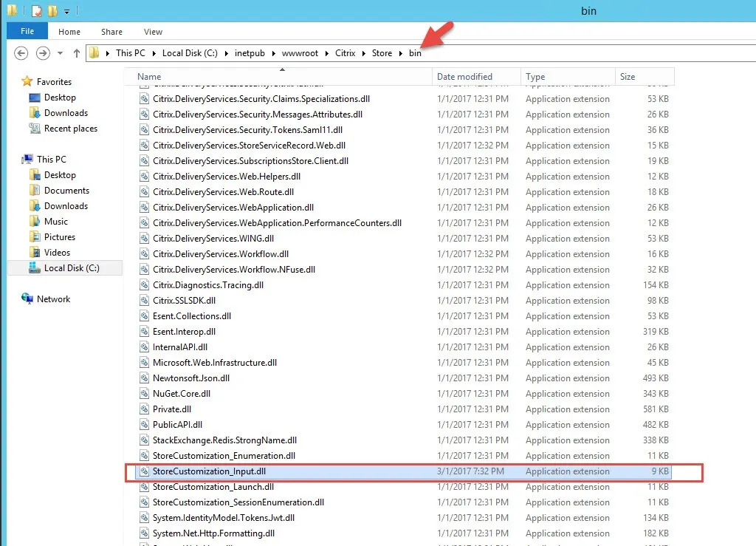Screen dimensions: 756x546
Task: Open Recent places under Favorites
Action: pyautogui.click(x=70, y=129)
